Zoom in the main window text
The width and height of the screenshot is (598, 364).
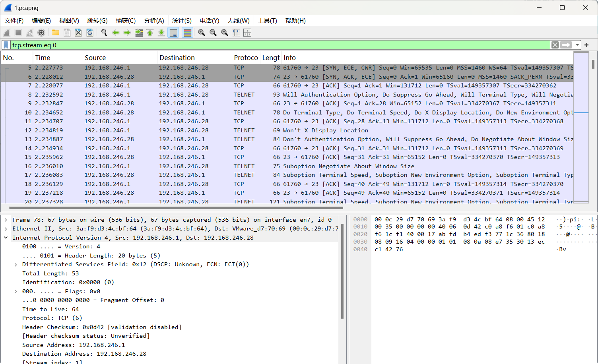pos(202,33)
